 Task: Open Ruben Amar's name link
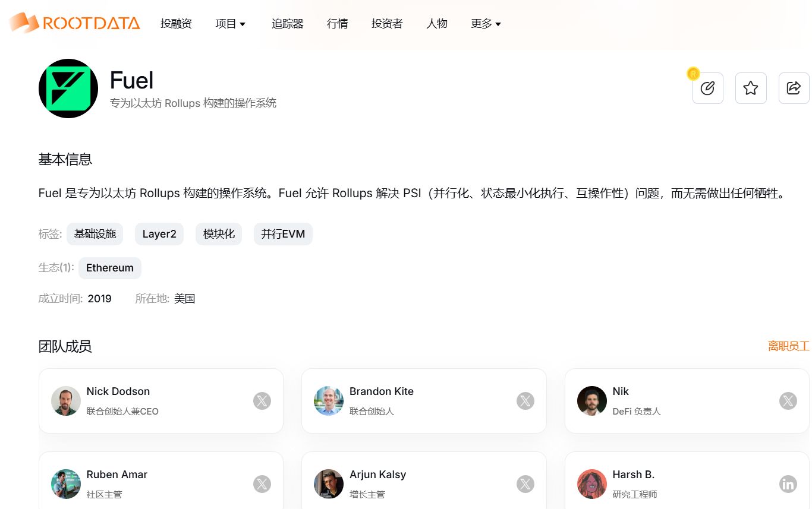click(117, 475)
